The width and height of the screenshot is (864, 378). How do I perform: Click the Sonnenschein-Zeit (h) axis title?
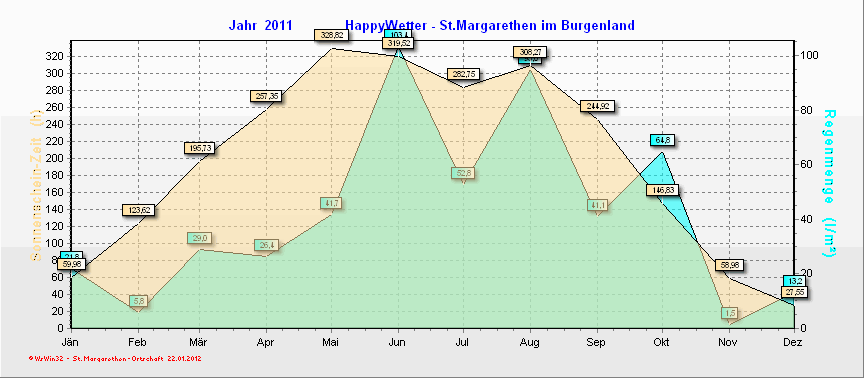click(x=36, y=186)
